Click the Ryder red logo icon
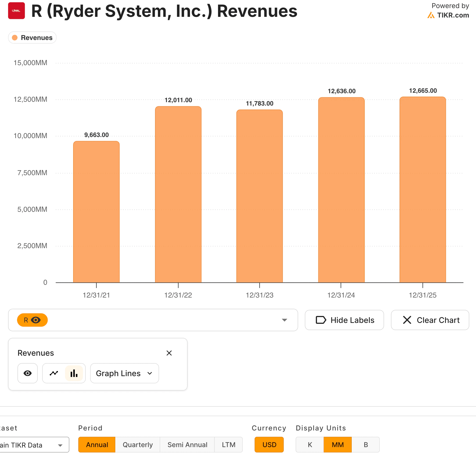Screen dimensions: 476x459 pyautogui.click(x=16, y=11)
